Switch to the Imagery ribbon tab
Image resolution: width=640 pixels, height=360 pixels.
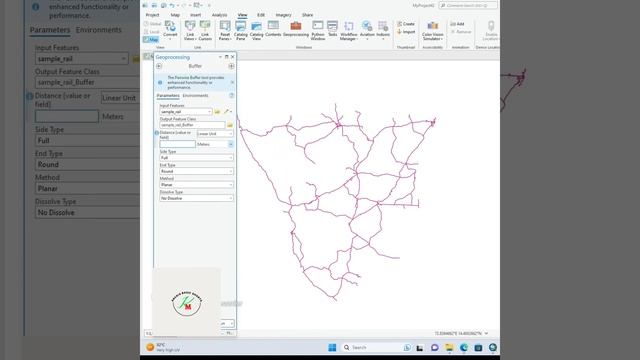[283, 15]
